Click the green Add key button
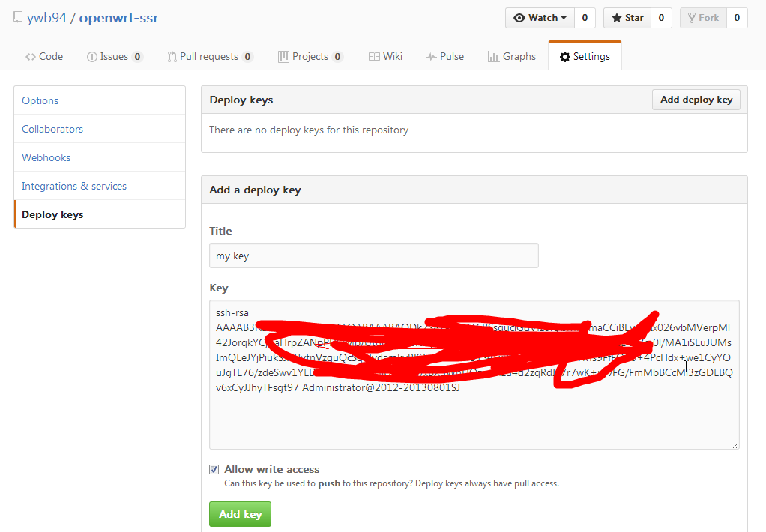The width and height of the screenshot is (766, 532). pos(240,514)
